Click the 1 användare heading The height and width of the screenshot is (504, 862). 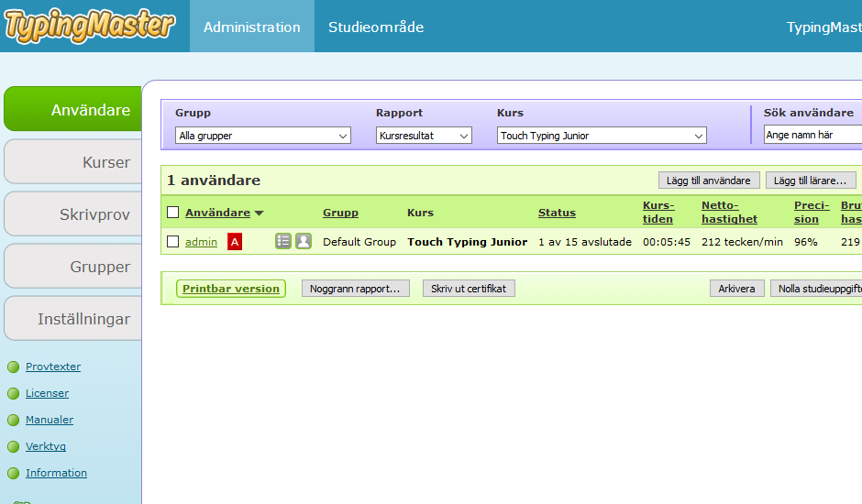click(x=214, y=181)
